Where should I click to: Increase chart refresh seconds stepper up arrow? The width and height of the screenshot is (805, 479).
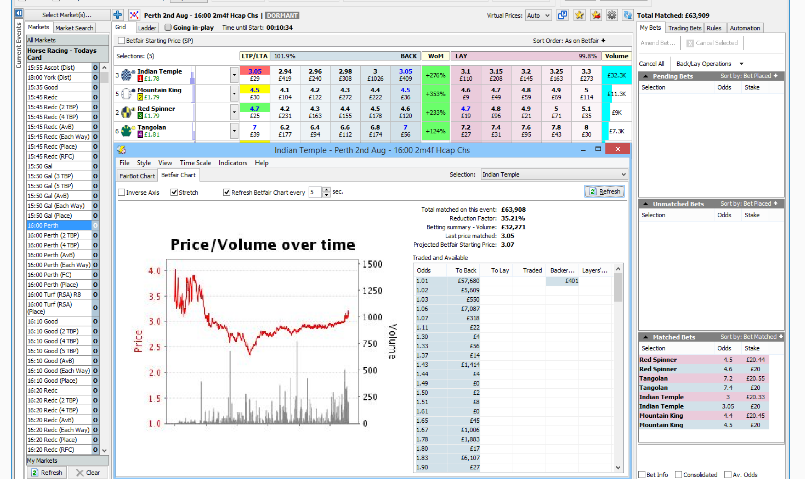click(327, 189)
